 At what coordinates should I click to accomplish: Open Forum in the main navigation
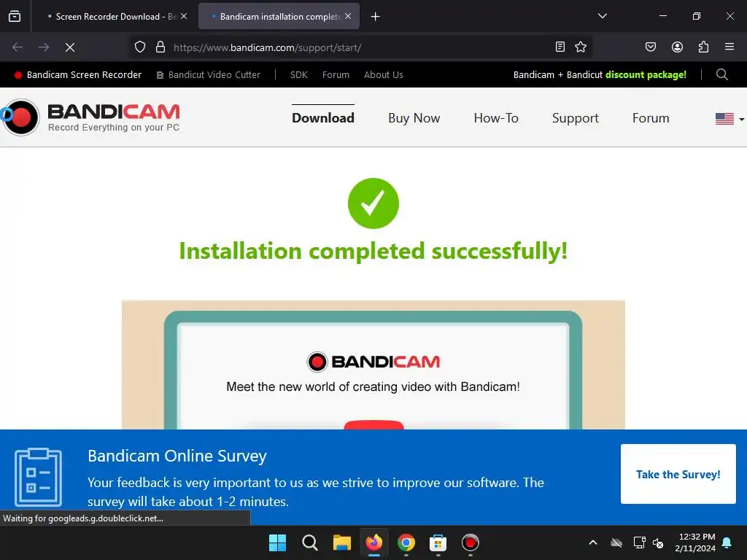651,118
